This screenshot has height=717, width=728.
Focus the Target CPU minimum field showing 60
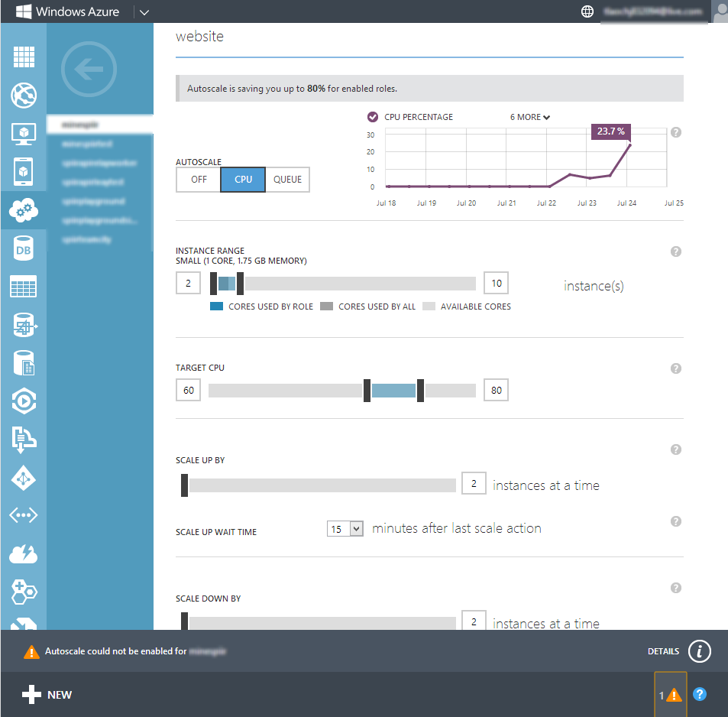coord(188,390)
